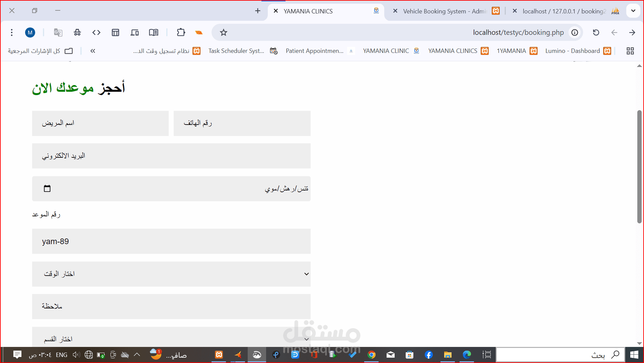This screenshot has width=644, height=363.
Task: Open Chrome from the Windows taskbar
Action: pos(371,355)
